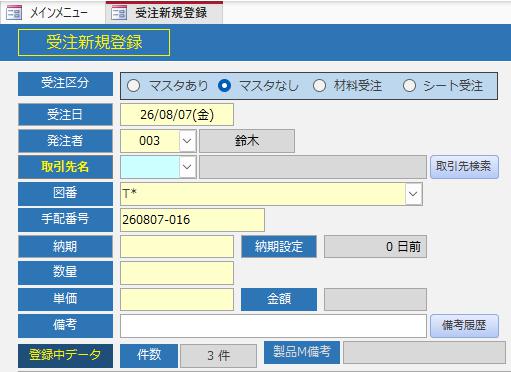Screen dimensions: 511x372
Task: Click the gray 金額 amount display field
Action: click(x=375, y=299)
